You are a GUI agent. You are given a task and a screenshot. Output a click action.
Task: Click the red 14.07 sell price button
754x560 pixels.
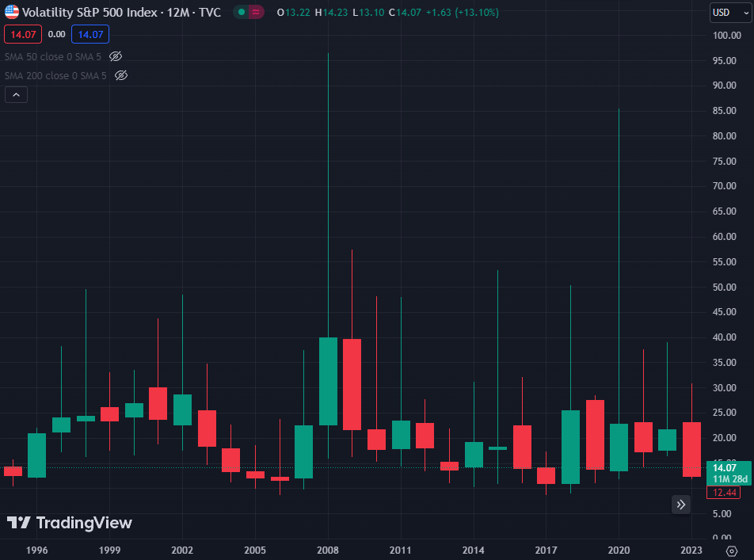pos(23,35)
